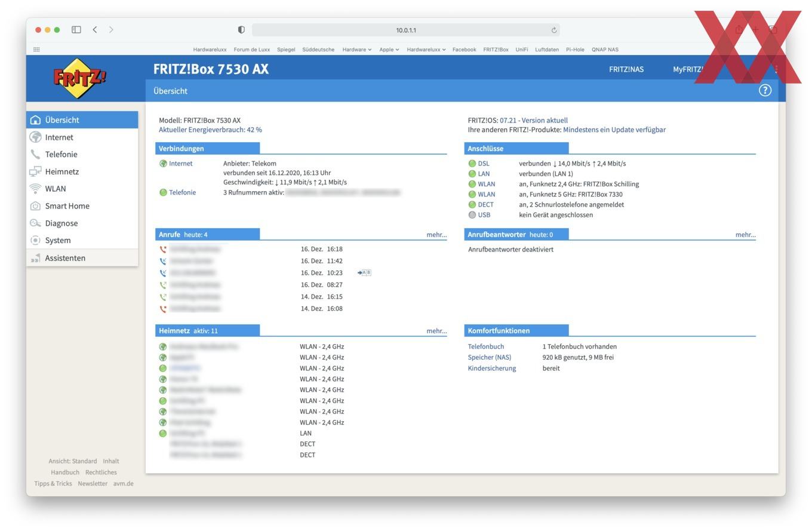Click the Assistenten icon in sidebar

pyautogui.click(x=35, y=258)
